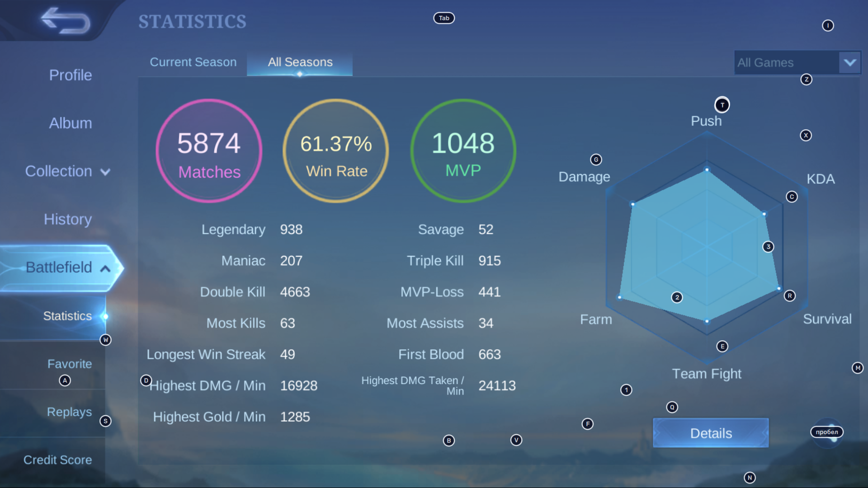Click the 61.37% Win Rate circle
The image size is (868, 488).
pyautogui.click(x=336, y=150)
